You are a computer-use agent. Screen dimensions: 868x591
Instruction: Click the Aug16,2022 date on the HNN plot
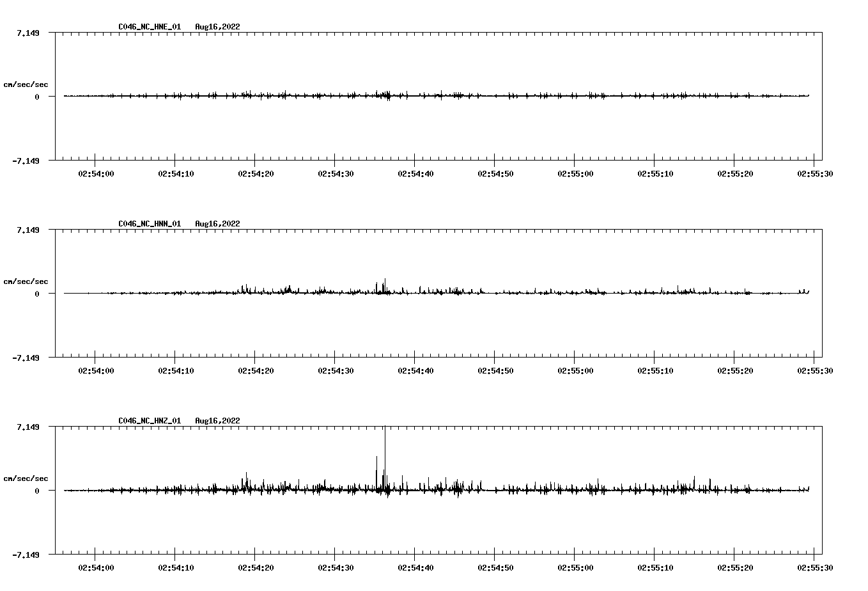[217, 224]
